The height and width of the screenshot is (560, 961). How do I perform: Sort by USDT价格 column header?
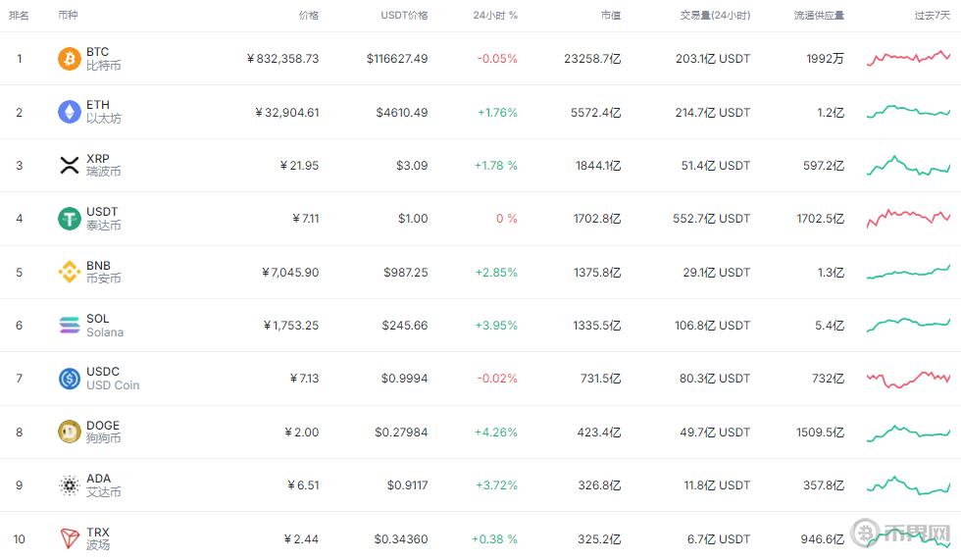[x=404, y=16]
